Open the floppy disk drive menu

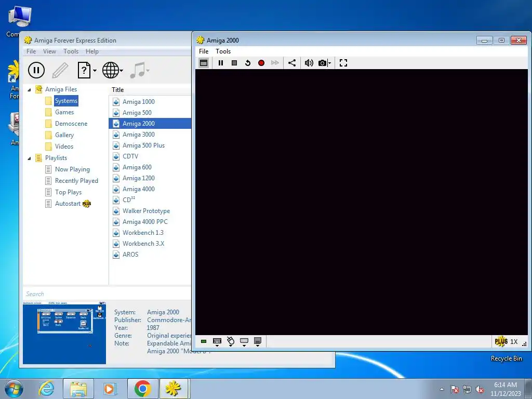(258, 342)
